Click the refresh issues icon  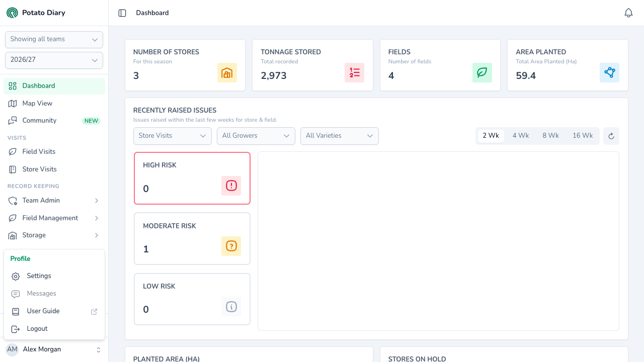(611, 136)
